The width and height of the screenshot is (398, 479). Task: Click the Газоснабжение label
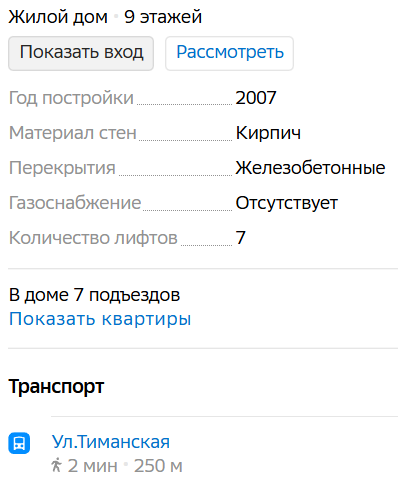pyautogui.click(x=75, y=203)
